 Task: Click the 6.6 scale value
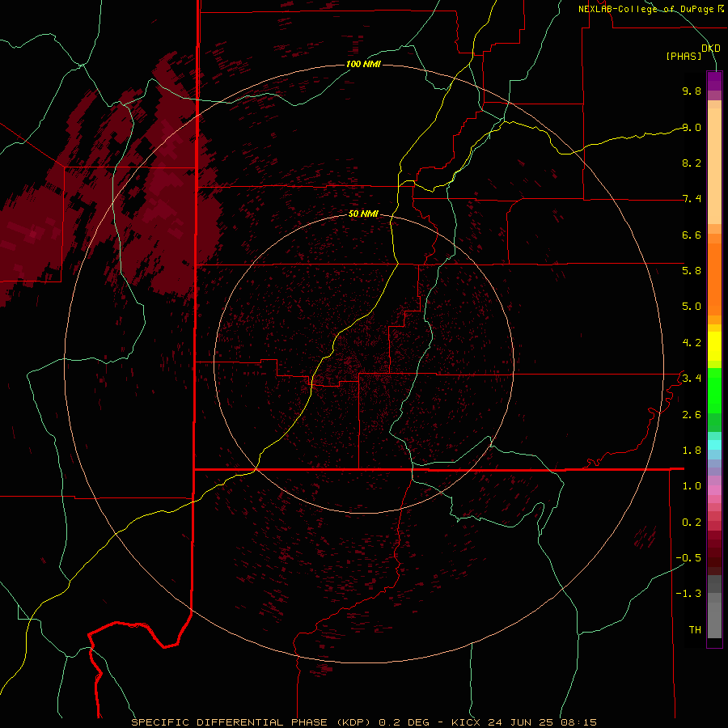pos(692,235)
